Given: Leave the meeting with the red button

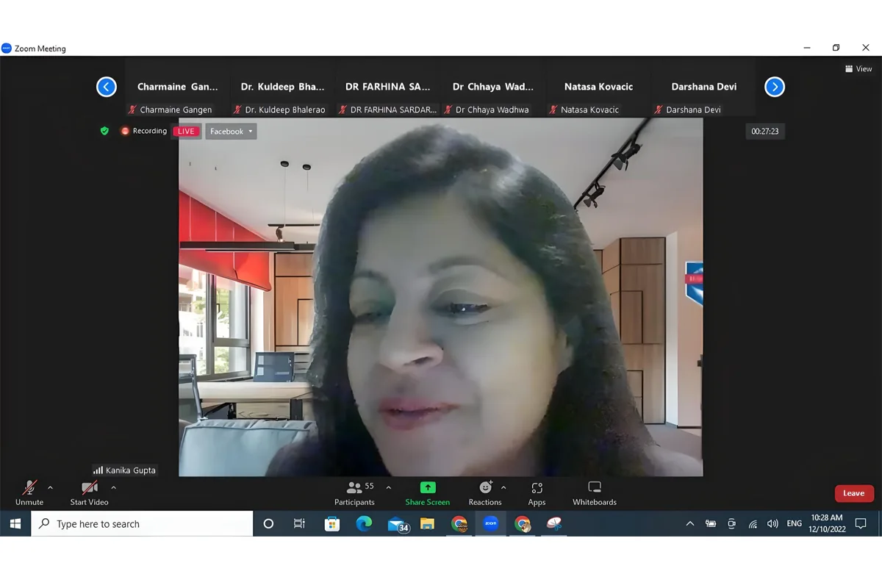Looking at the screenshot, I should point(853,493).
